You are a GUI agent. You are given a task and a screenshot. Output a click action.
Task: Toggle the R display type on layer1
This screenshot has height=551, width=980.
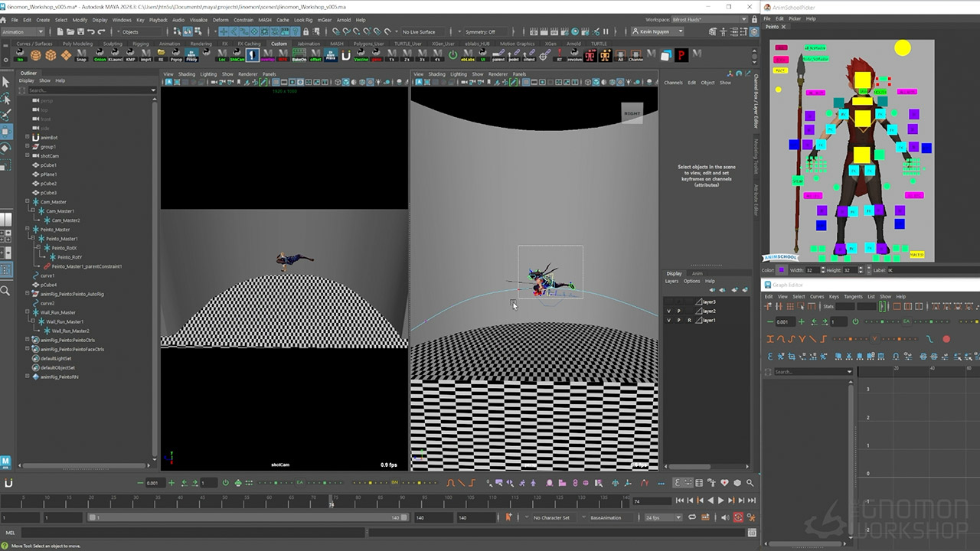click(x=689, y=321)
